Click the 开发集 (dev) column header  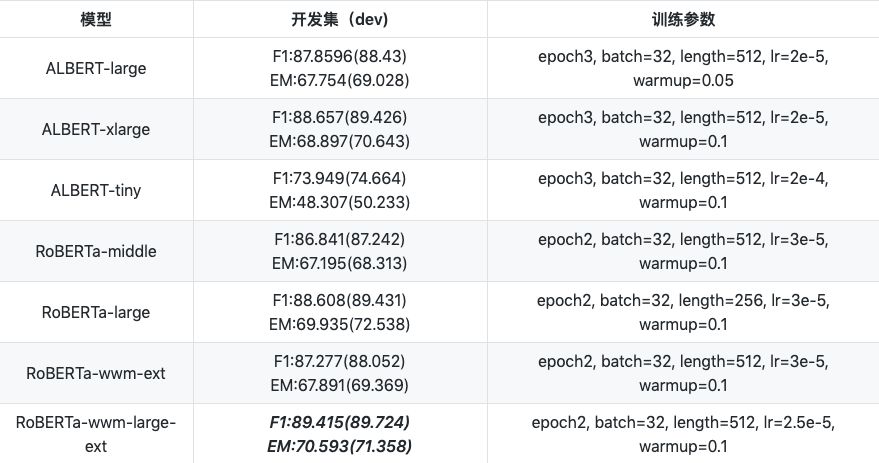(338, 20)
